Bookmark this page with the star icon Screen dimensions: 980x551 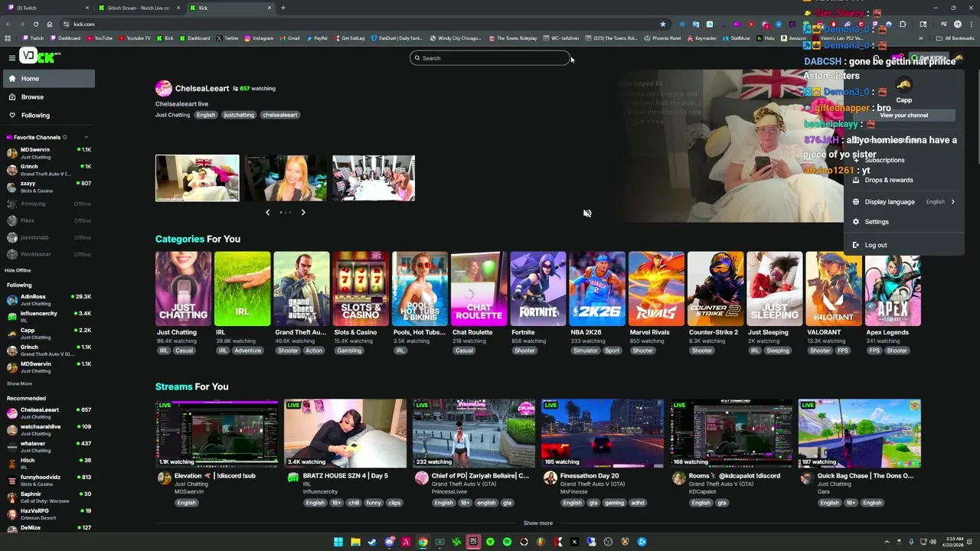coord(663,24)
